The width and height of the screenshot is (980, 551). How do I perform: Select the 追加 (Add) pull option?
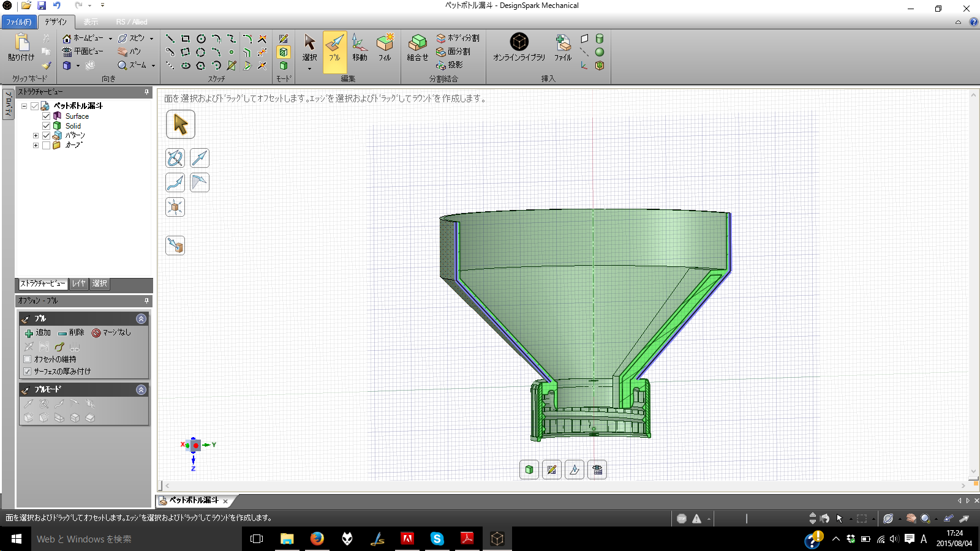tap(38, 333)
